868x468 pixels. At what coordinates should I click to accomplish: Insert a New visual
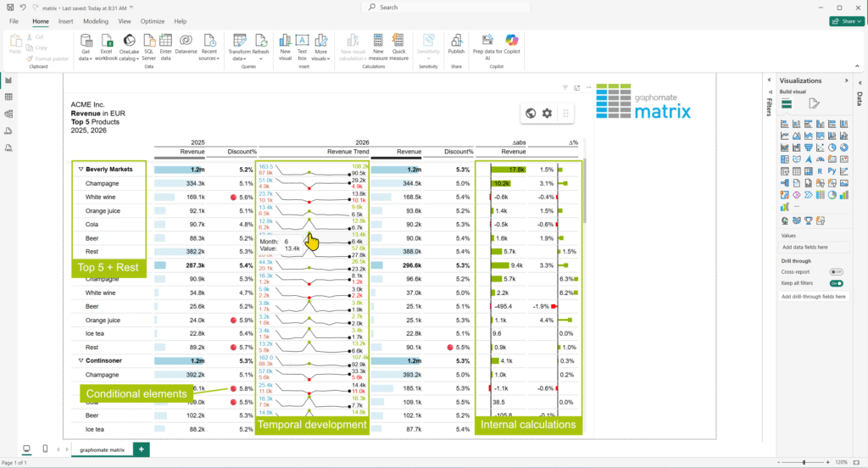click(285, 47)
